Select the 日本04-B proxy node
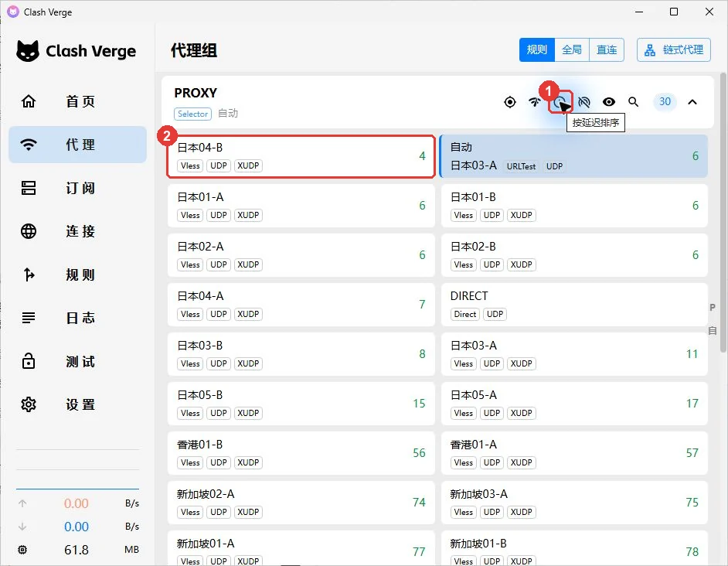The image size is (728, 566). (301, 156)
